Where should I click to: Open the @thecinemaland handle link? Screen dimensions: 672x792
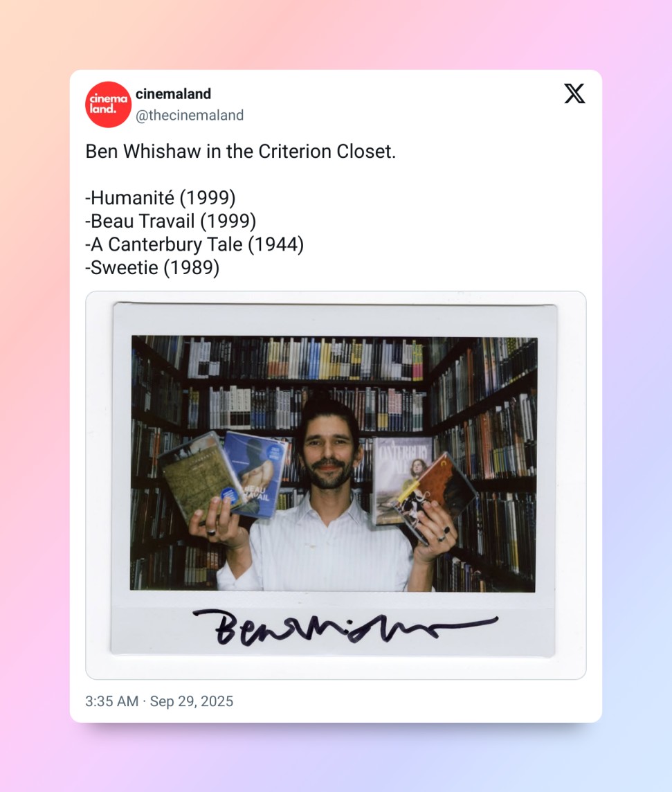[x=190, y=115]
